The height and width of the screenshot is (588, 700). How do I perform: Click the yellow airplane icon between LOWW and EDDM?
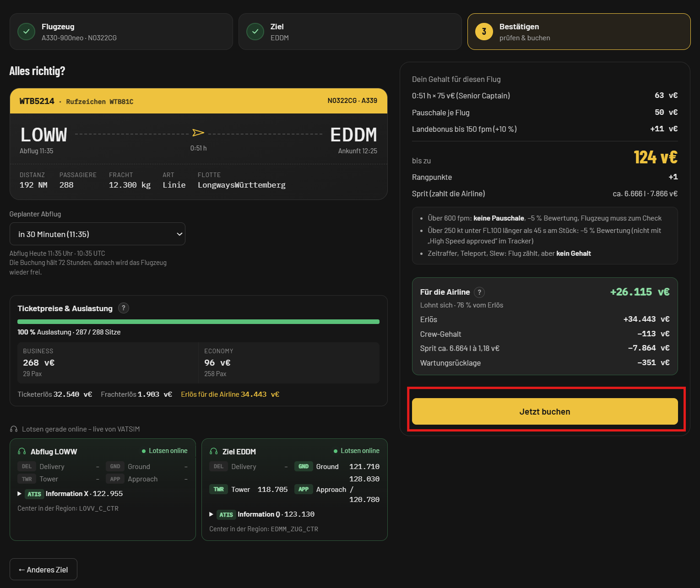click(198, 133)
